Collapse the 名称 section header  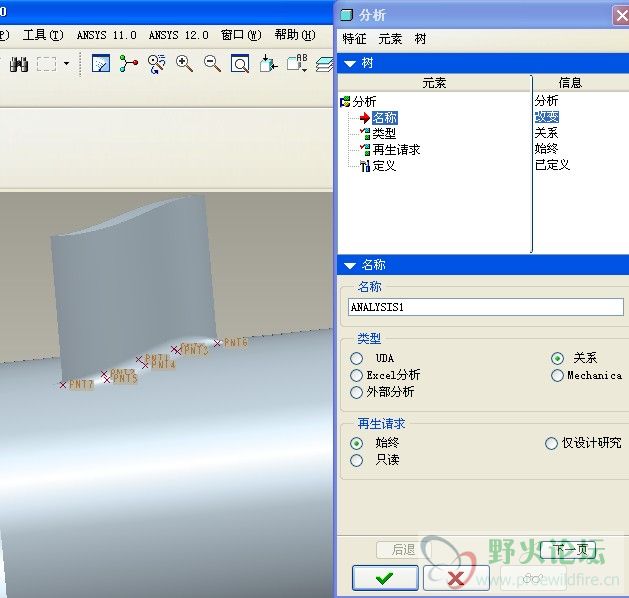point(483,265)
